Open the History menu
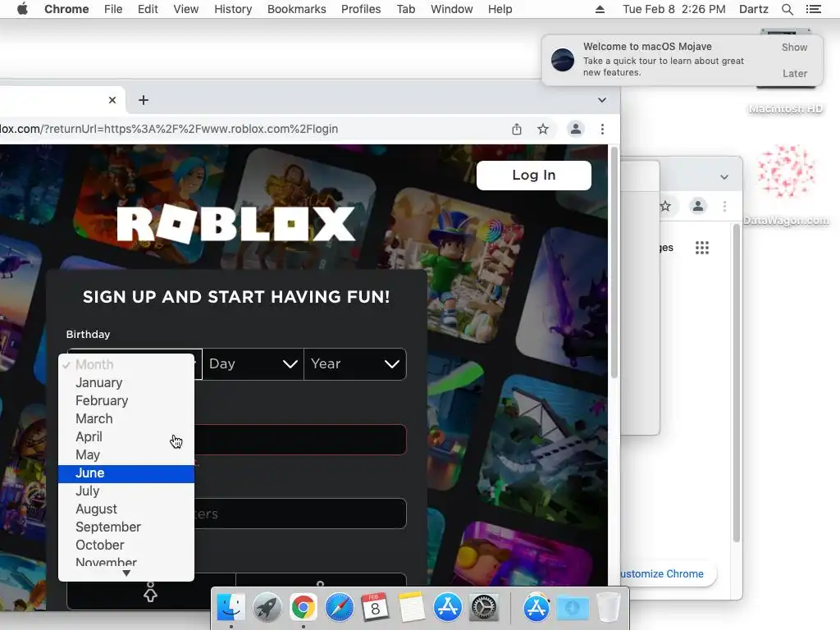 [233, 9]
